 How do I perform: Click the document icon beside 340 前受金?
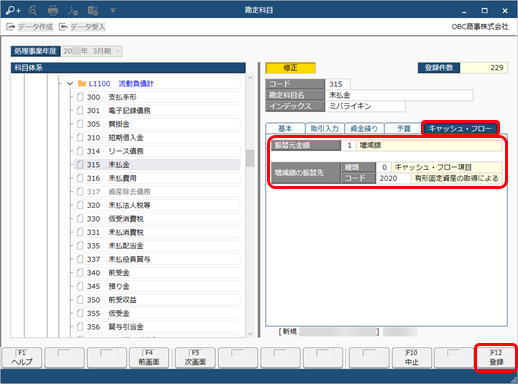(x=80, y=273)
